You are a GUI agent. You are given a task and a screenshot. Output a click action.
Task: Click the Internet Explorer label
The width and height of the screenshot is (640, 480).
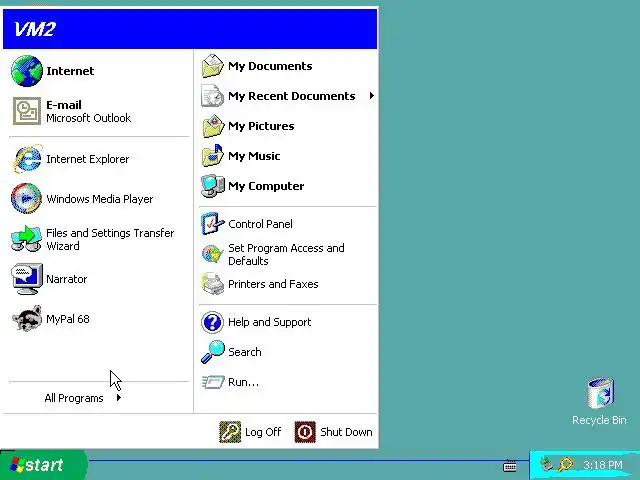click(88, 159)
